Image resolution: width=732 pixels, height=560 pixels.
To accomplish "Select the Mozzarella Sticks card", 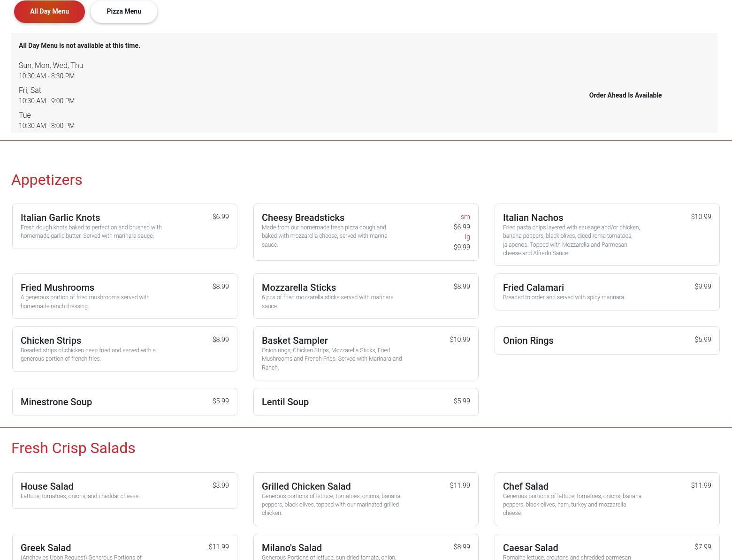I will coord(366,296).
